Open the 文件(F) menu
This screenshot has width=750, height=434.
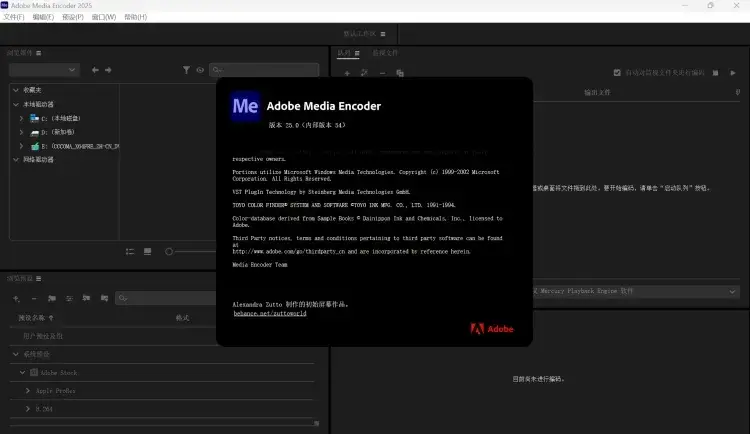click(x=13, y=17)
